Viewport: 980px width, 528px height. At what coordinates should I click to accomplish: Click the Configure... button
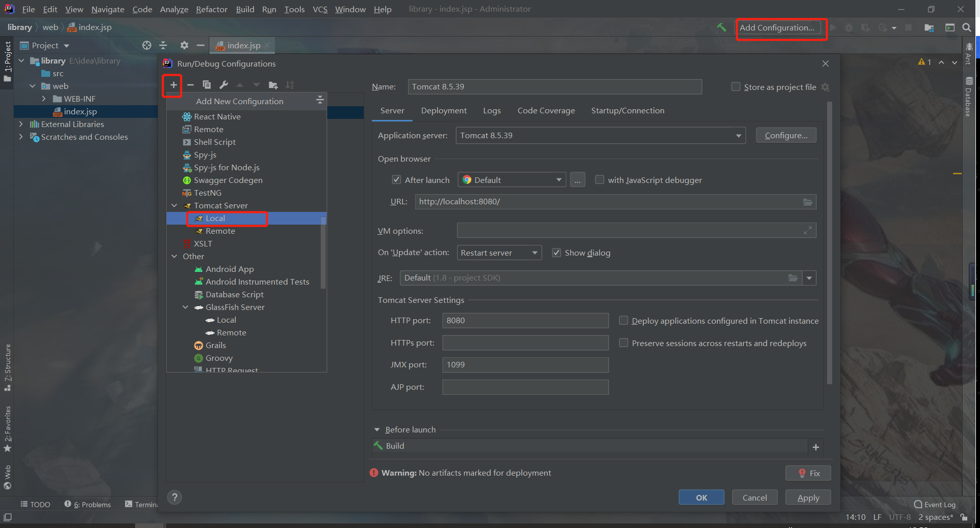tap(786, 136)
